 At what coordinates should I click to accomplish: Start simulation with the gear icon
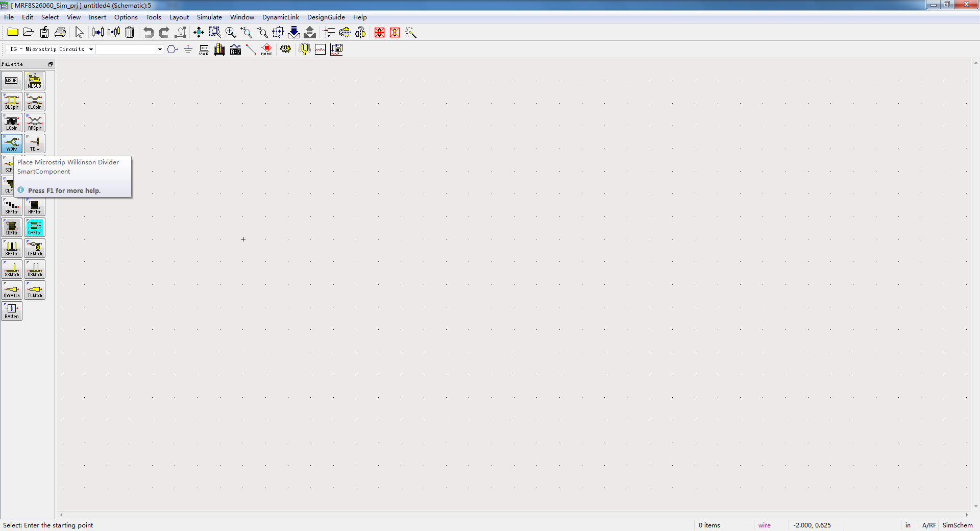tap(285, 50)
